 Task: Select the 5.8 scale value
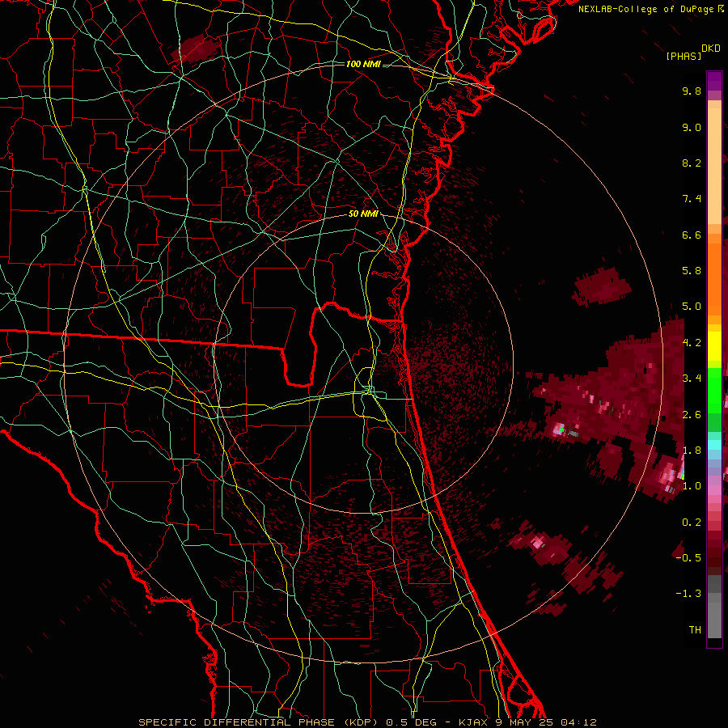(692, 271)
